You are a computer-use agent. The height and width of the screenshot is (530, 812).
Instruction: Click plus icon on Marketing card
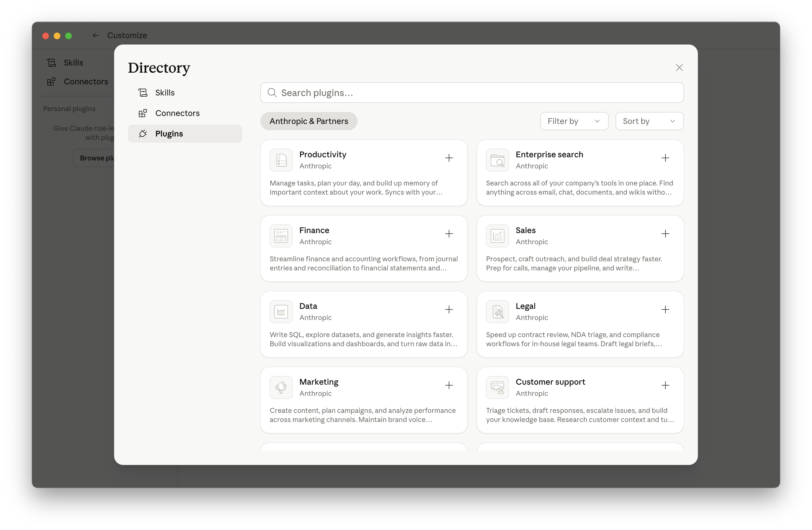449,385
